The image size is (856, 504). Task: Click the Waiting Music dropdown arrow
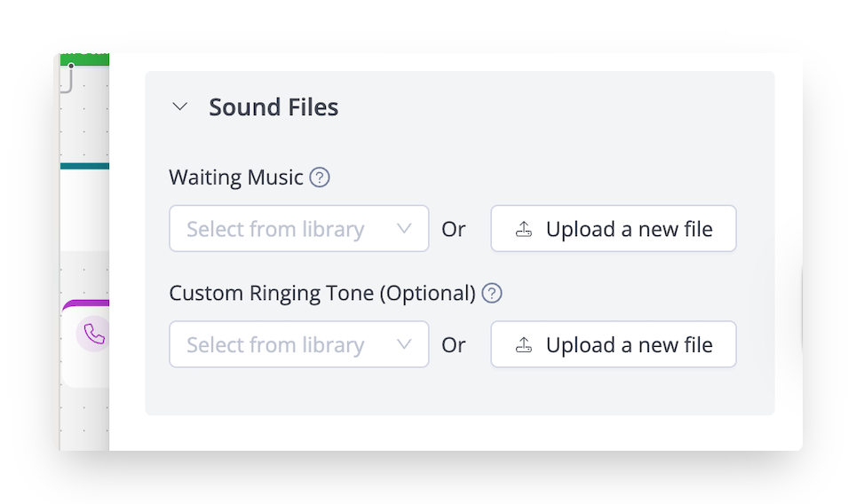click(404, 229)
